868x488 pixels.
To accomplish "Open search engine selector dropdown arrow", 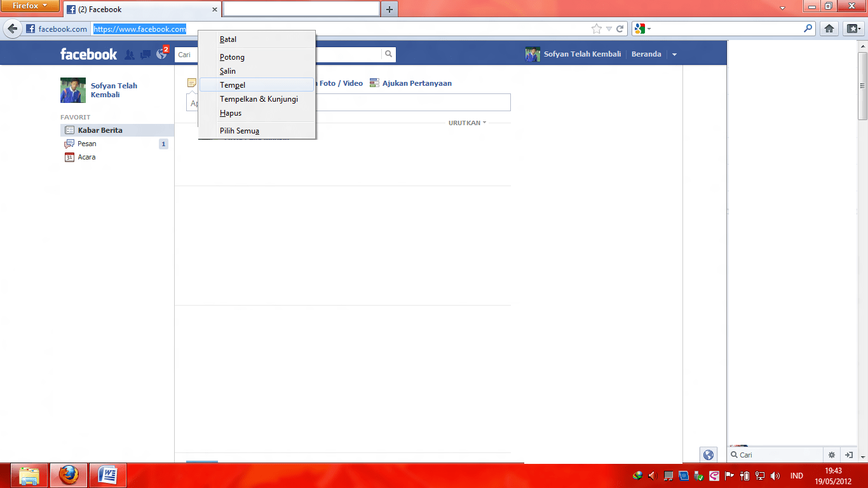I will [x=649, y=29].
